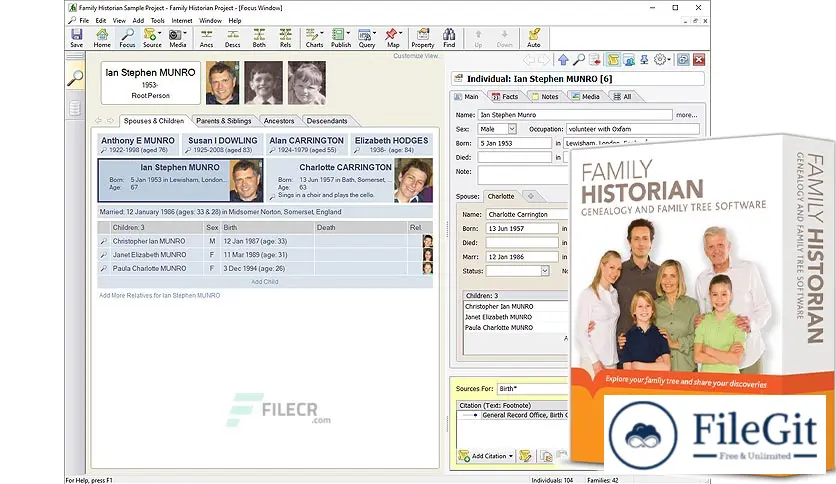Click the sidebar magnifier focus icon
Viewport: 836px width, 484px height.
75,78
